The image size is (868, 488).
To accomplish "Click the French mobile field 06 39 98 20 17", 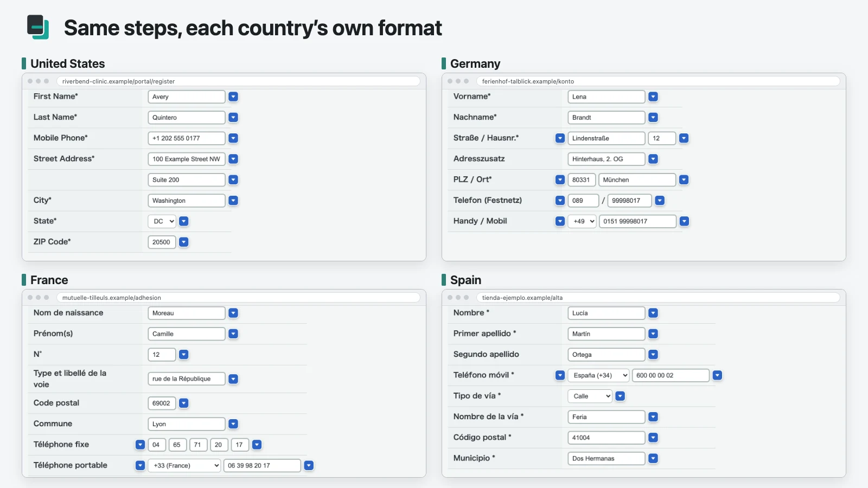I will (262, 465).
